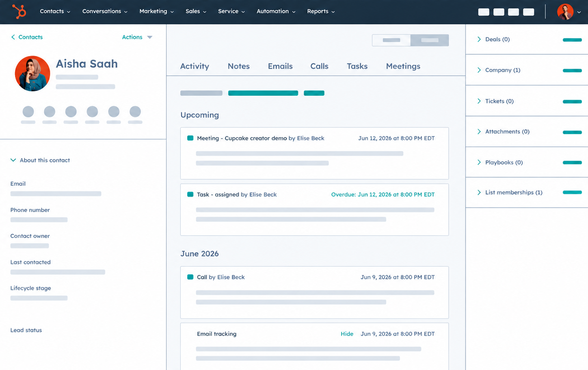Viewport: 588px width, 370px height.
Task: Click the teal button in the Attachments row
Action: [x=572, y=132]
